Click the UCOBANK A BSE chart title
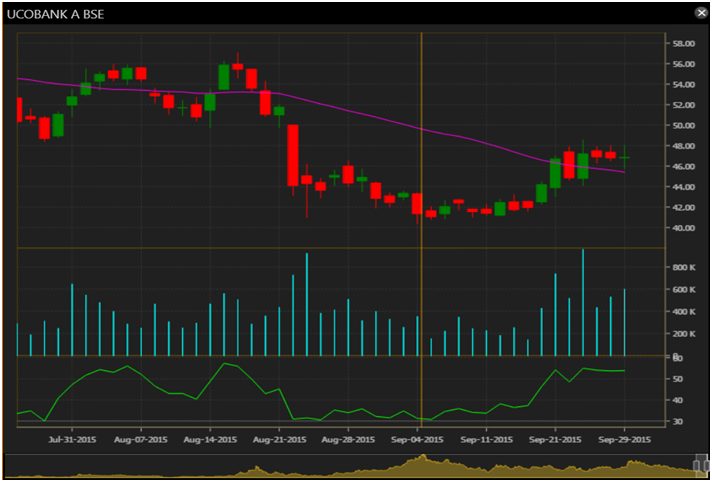This screenshot has height=482, width=712. (x=55, y=15)
